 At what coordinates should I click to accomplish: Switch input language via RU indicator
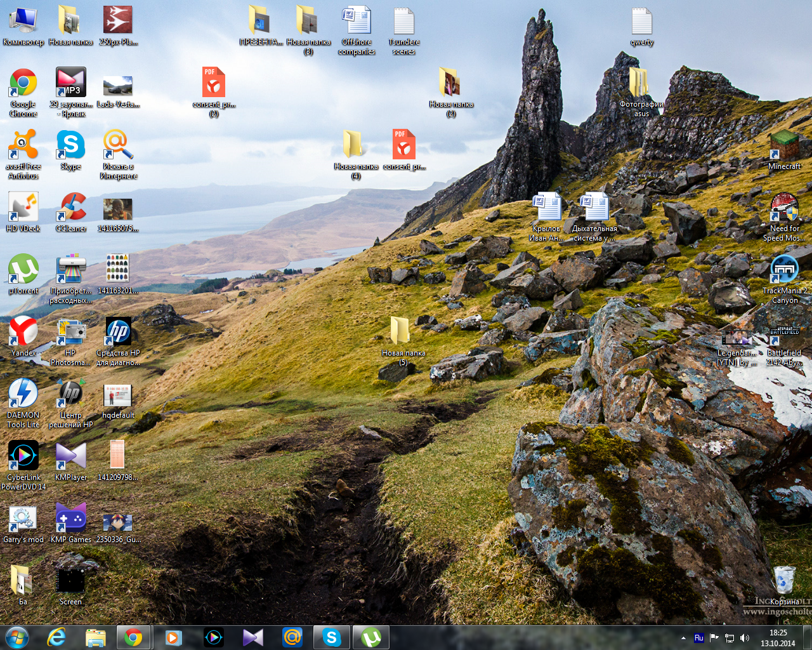pos(698,638)
